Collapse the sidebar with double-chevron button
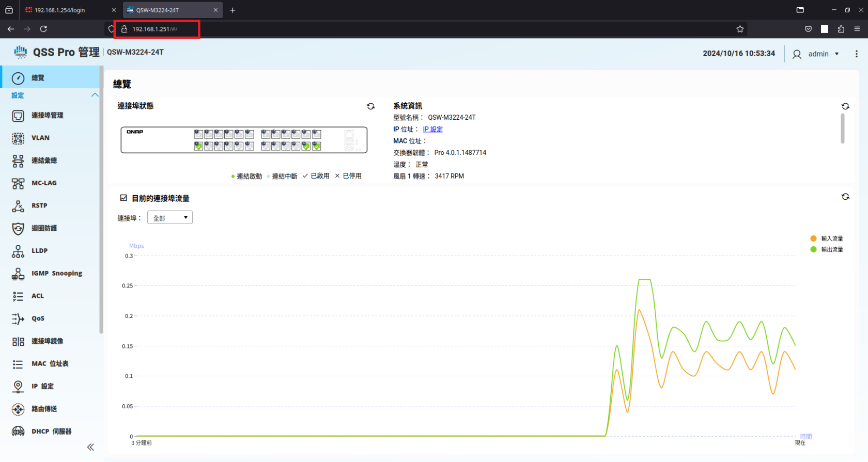868x462 pixels. coord(90,447)
